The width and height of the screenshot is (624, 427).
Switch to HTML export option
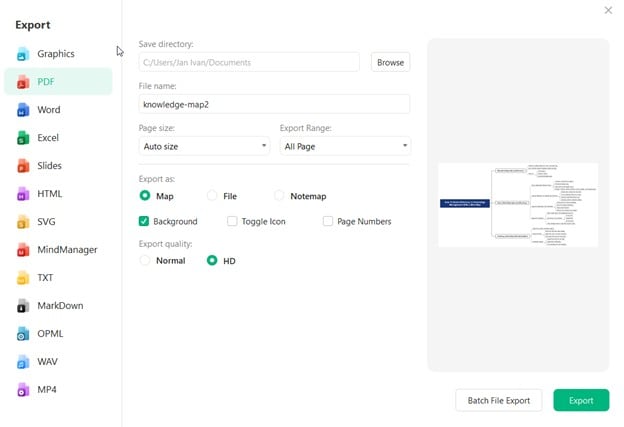58,194
